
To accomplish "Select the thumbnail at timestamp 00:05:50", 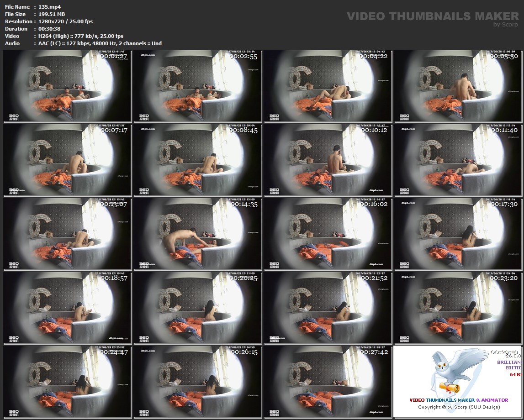I will (458, 86).
